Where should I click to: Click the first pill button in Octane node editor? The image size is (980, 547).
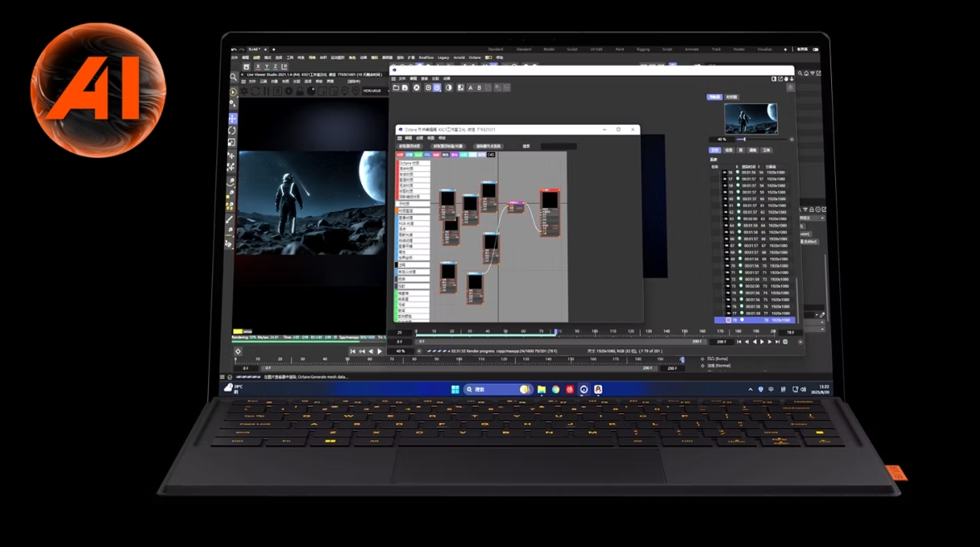click(x=410, y=146)
